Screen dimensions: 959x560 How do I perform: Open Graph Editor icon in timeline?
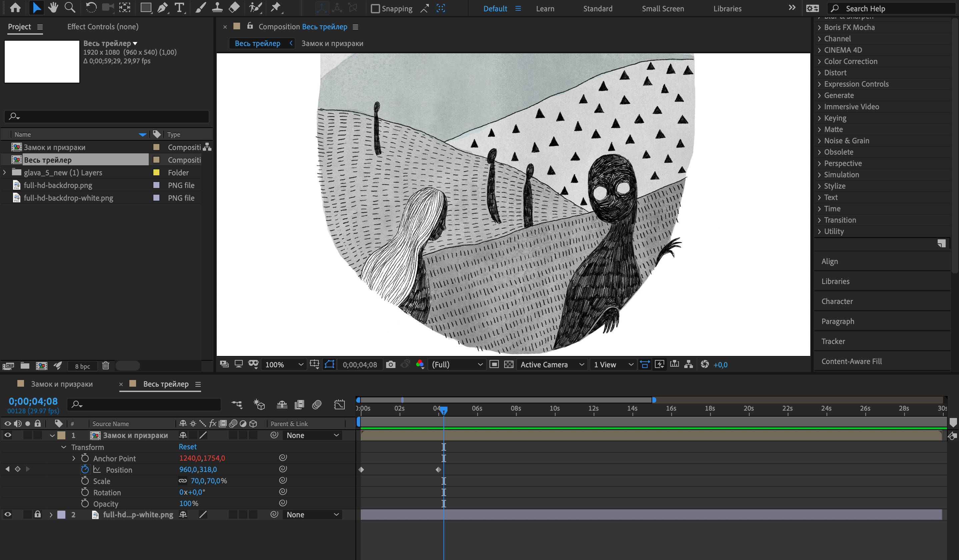pos(339,404)
